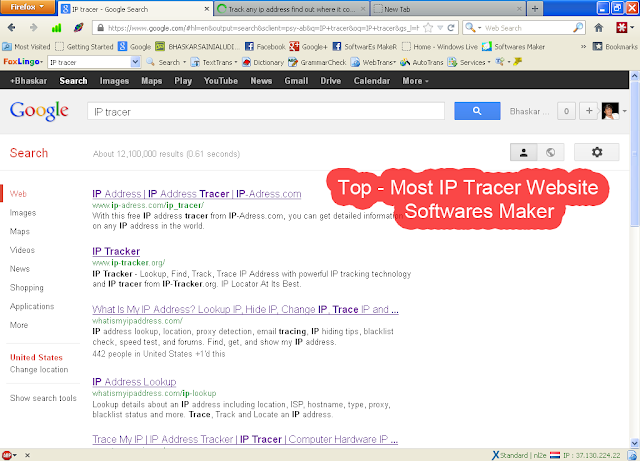Screen dimensions: 640x461
Task: Expand the FoxLingo text box dropdown arrow
Action: (x=135, y=62)
